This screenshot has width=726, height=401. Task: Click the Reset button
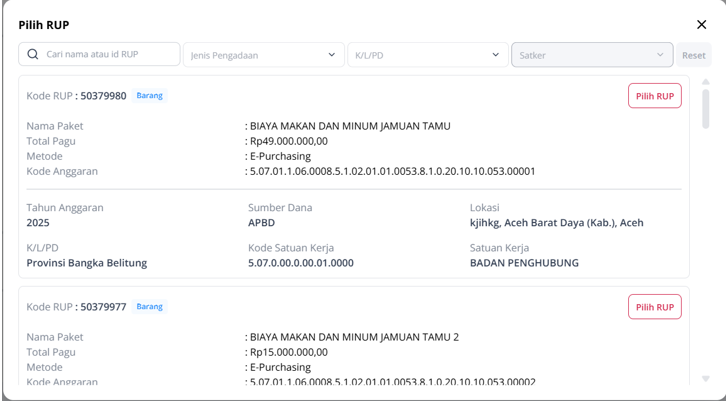693,55
